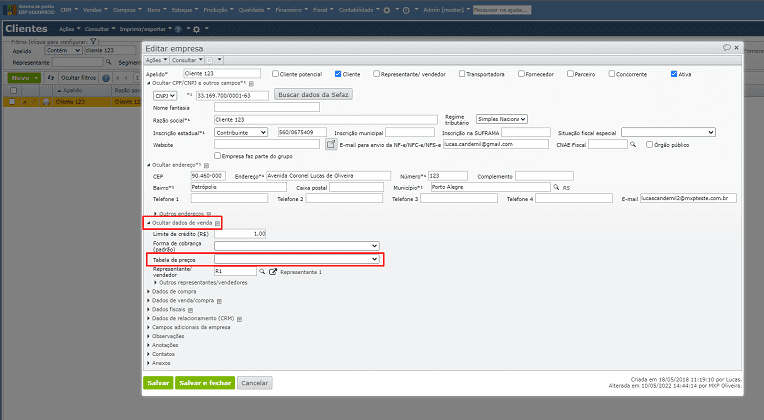The height and width of the screenshot is (420, 764).
Task: Open the Financeiro menu
Action: click(291, 10)
